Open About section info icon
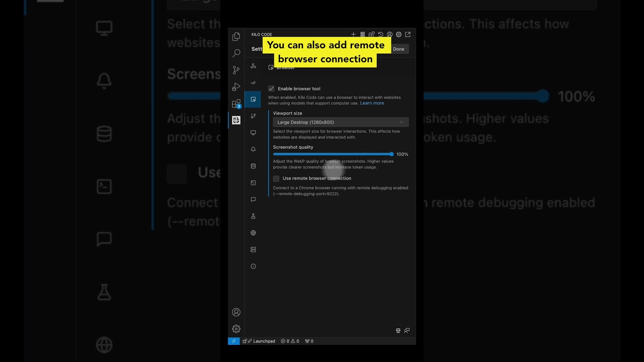The height and width of the screenshot is (362, 644). 253,266
